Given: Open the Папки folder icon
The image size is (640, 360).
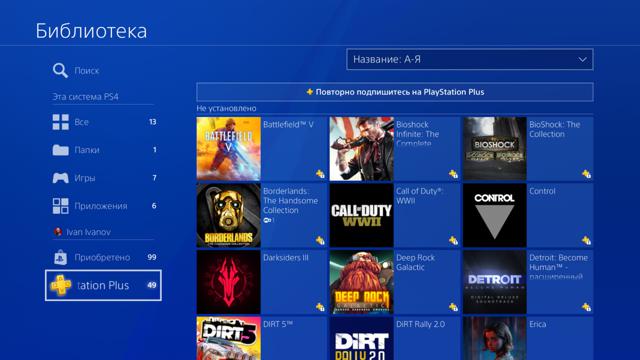Looking at the screenshot, I should point(60,150).
